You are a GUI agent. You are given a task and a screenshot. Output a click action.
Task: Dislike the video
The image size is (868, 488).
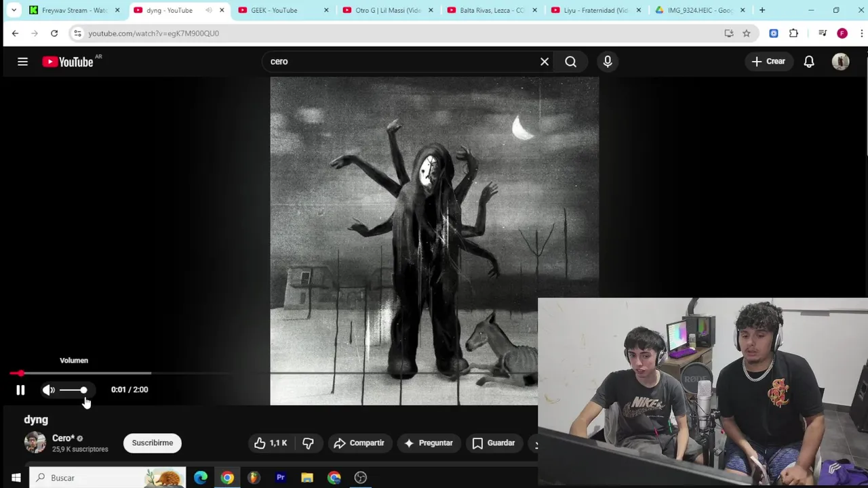pos(308,443)
